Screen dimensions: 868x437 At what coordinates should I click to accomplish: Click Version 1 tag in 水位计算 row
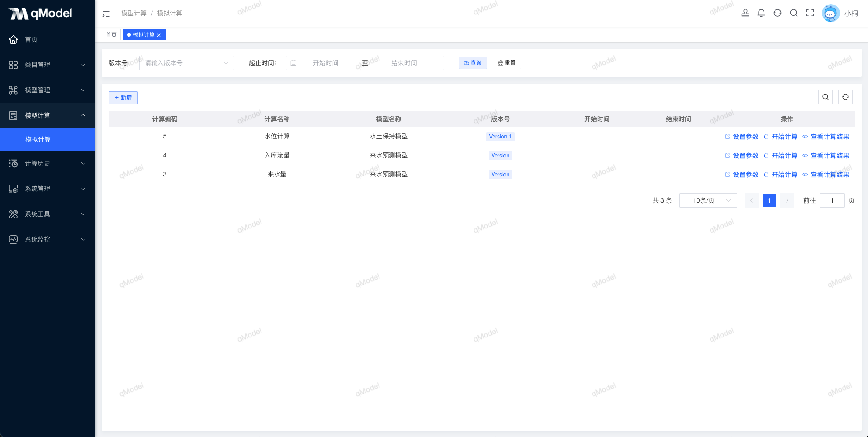point(500,137)
